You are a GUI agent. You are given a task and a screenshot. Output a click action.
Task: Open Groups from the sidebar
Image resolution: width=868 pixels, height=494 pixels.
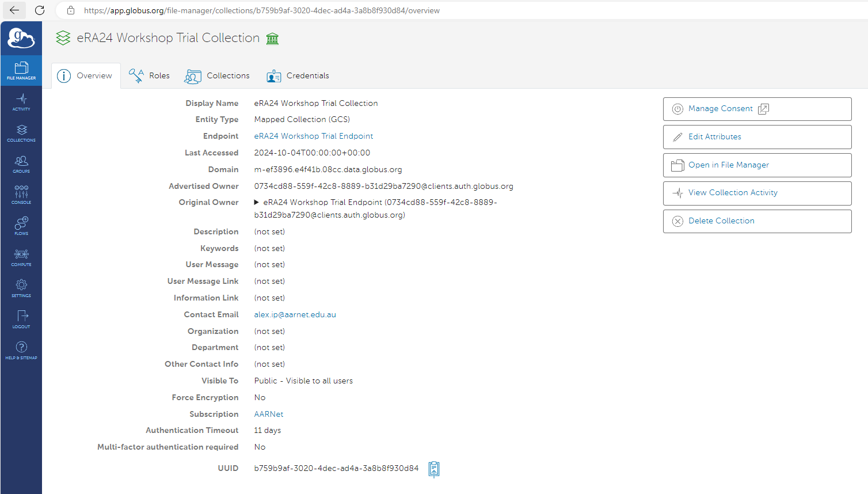21,164
